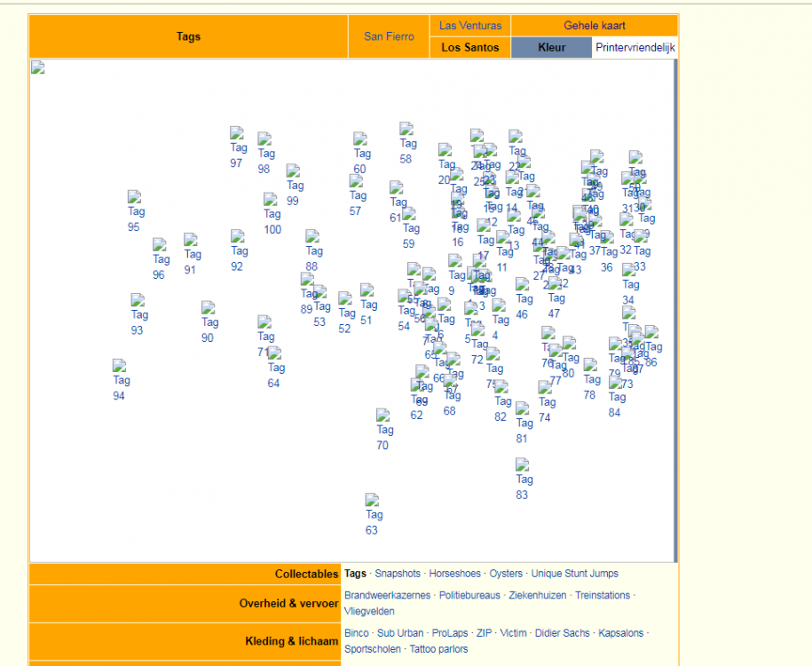Click the Overheid & vervoer heading
This screenshot has width=812, height=666.
pyautogui.click(x=289, y=604)
